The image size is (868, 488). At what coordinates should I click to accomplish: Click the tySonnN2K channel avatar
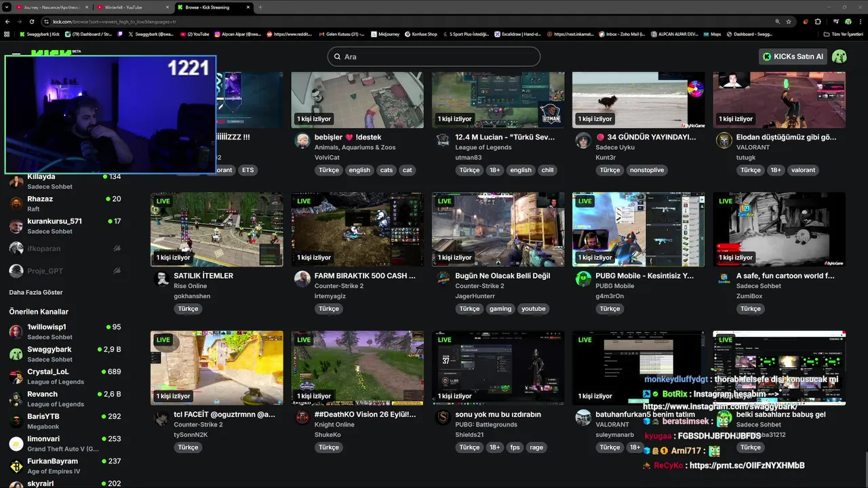161,418
